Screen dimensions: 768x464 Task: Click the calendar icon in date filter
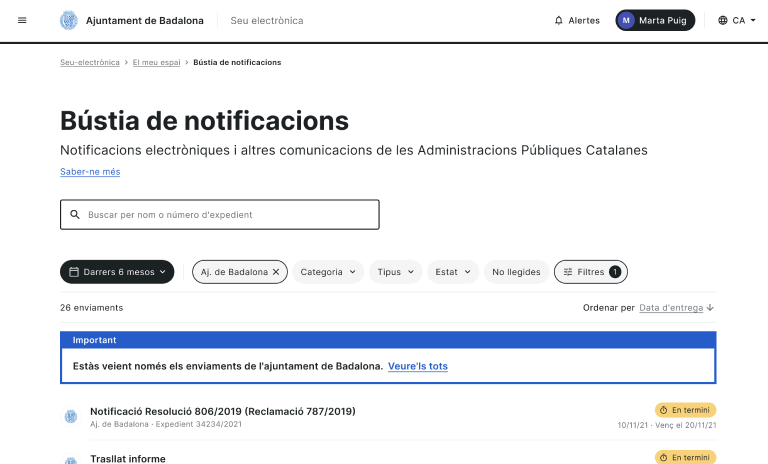tap(74, 272)
